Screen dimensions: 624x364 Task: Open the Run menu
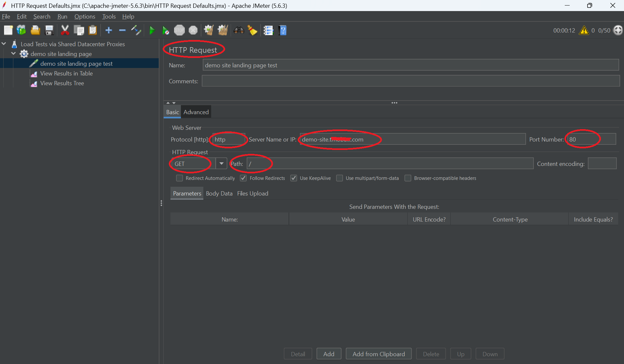(62, 16)
